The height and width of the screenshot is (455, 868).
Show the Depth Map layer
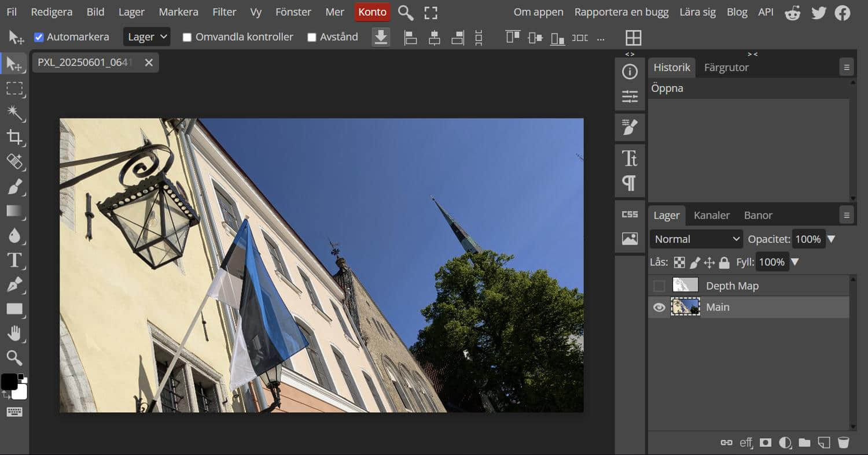click(659, 286)
